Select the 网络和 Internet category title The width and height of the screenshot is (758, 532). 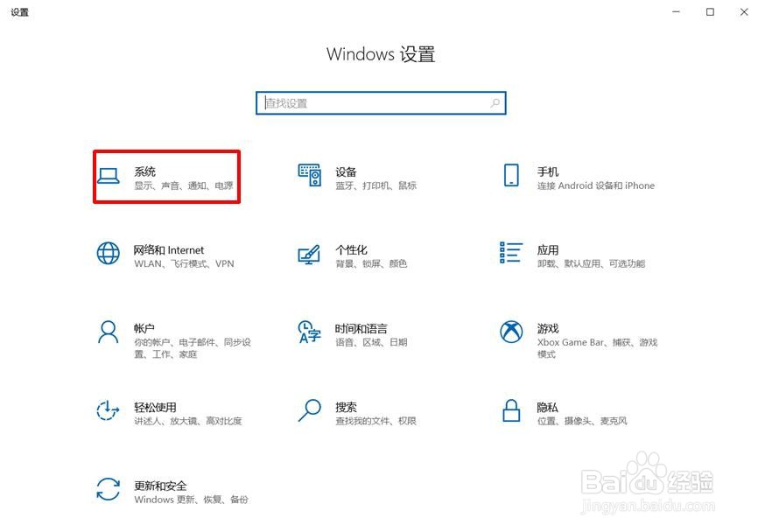(169, 250)
